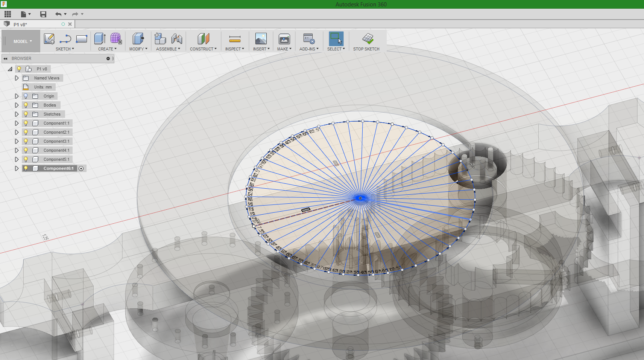Select Component2:1 in browser tree
This screenshot has width=644, height=360.
[56, 132]
